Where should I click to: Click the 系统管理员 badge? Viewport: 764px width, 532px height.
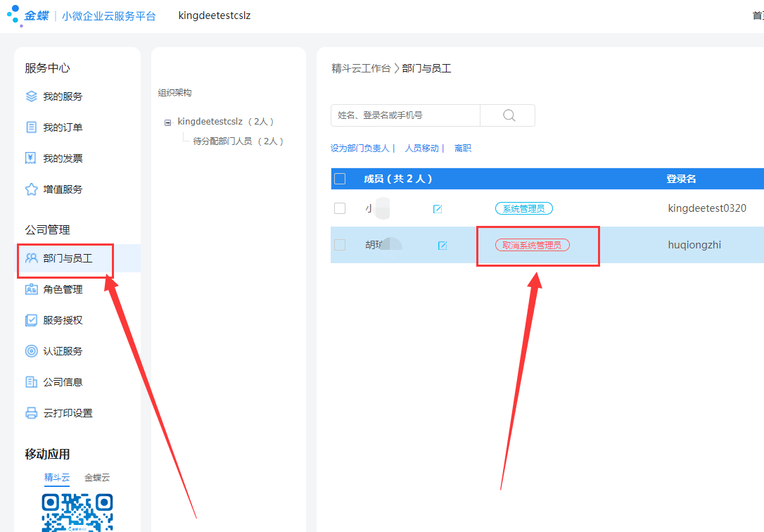pyautogui.click(x=524, y=208)
